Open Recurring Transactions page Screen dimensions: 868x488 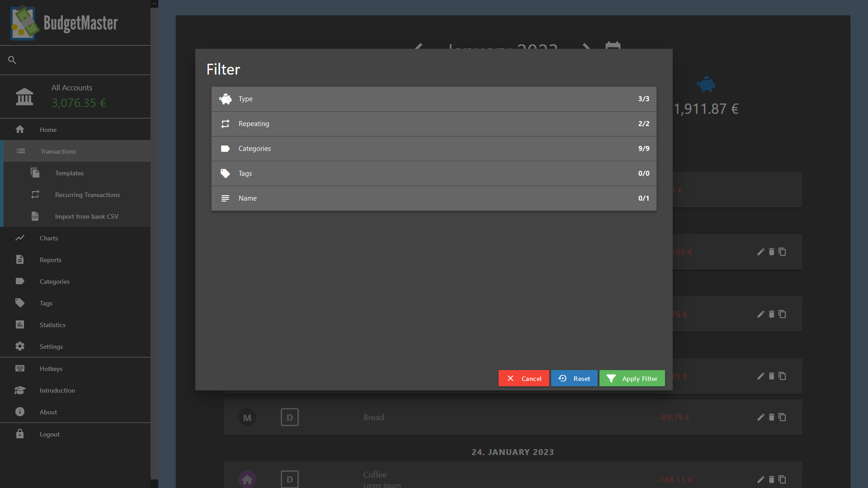coord(77,195)
